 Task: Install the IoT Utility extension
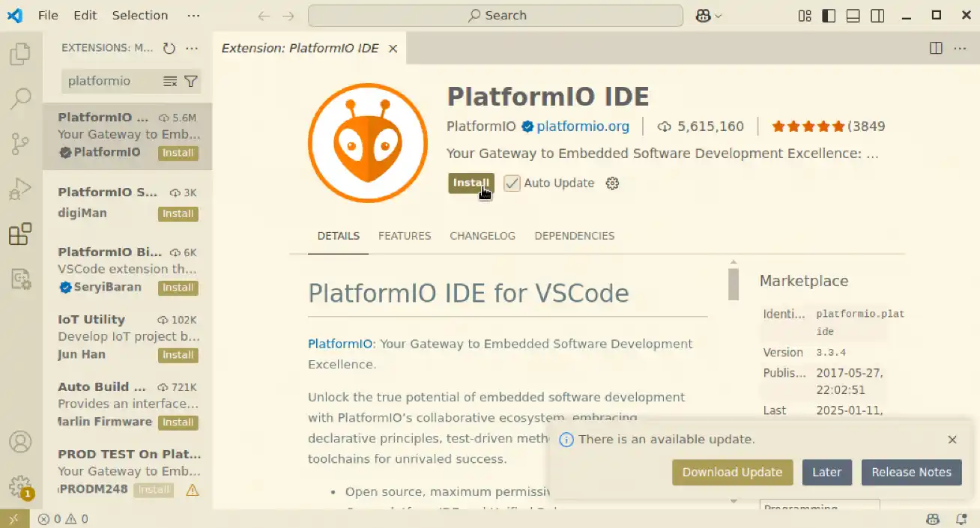[x=178, y=355]
